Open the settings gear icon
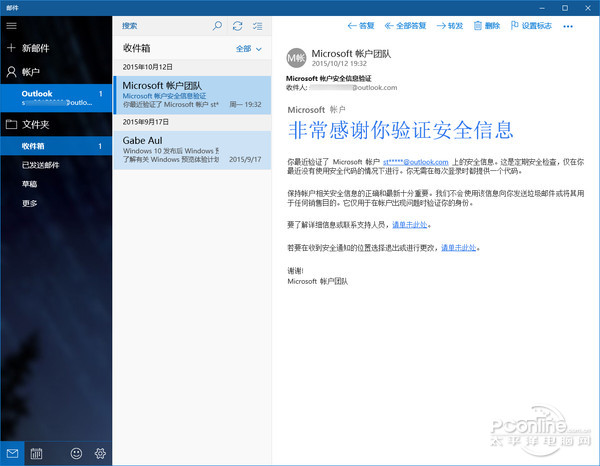The height and width of the screenshot is (466, 600). [x=100, y=453]
